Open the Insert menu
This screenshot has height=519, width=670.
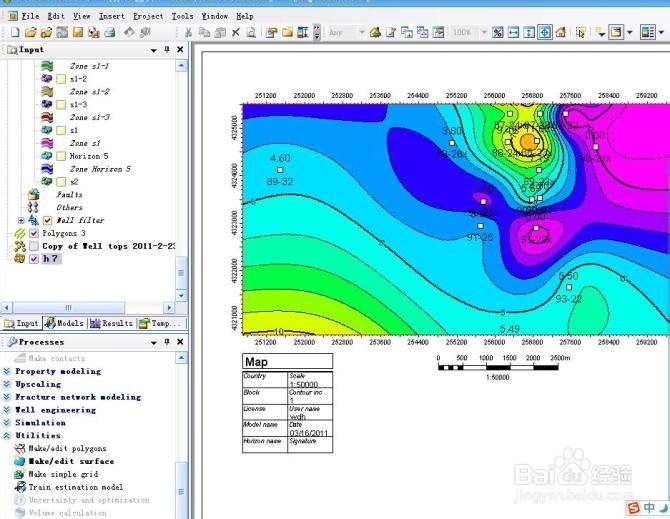pyautogui.click(x=112, y=16)
